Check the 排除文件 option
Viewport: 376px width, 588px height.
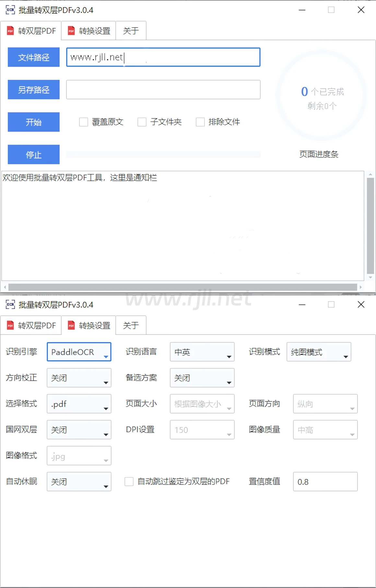pyautogui.click(x=200, y=122)
